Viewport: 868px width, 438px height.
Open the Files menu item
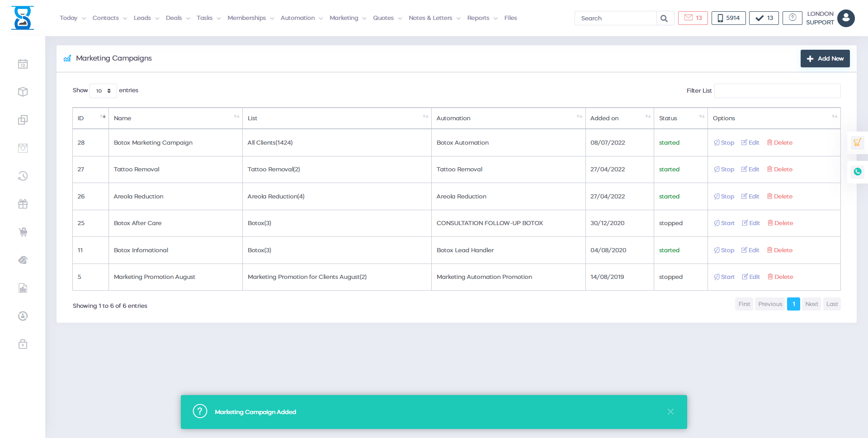(510, 18)
